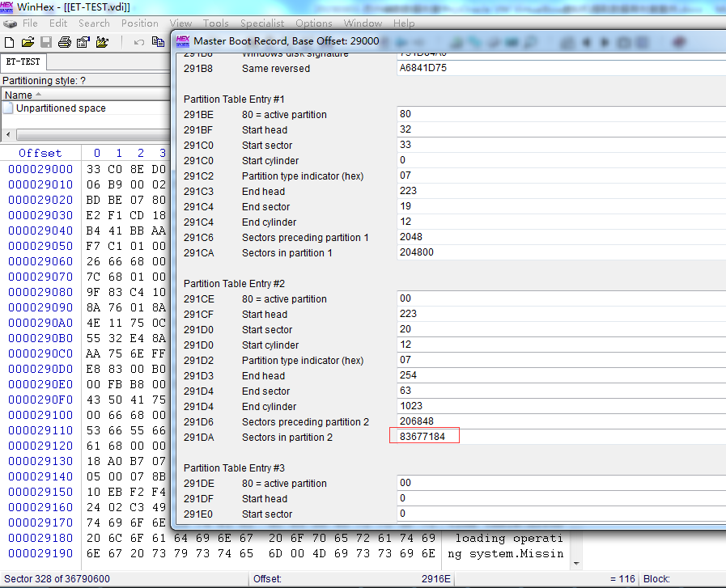
Task: Open the Search menu
Action: coord(94,23)
